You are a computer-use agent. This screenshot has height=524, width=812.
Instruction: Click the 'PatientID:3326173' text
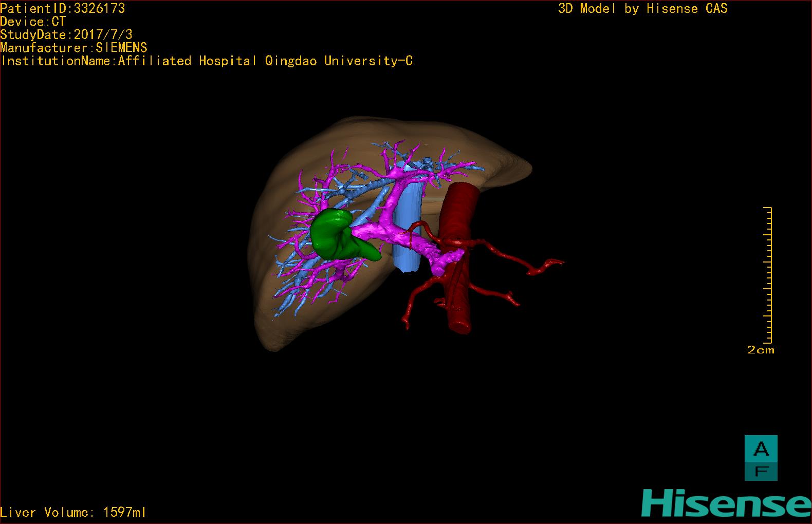(63, 8)
